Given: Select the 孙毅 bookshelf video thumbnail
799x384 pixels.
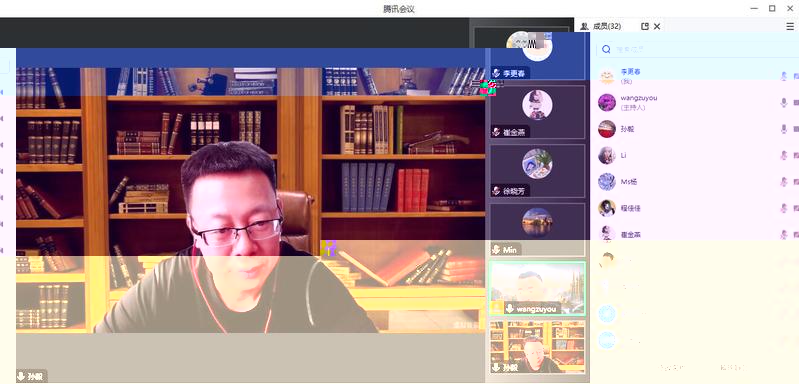Looking at the screenshot, I should tap(537, 347).
